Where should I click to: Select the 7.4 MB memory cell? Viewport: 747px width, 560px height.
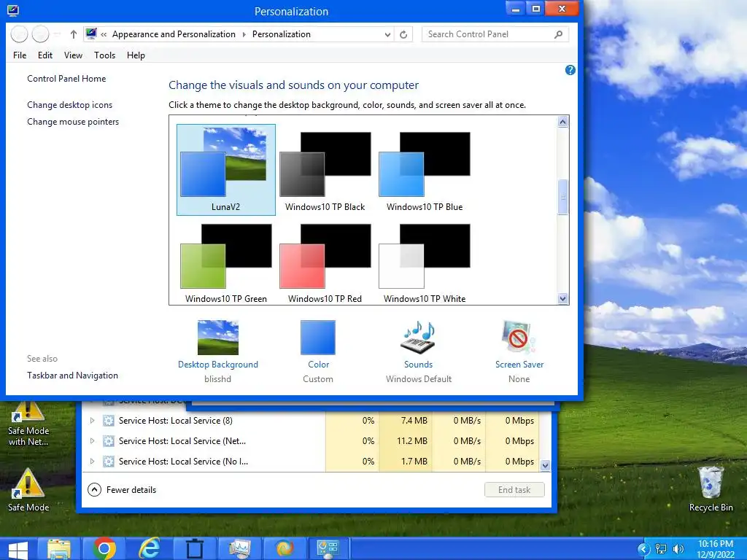point(406,421)
